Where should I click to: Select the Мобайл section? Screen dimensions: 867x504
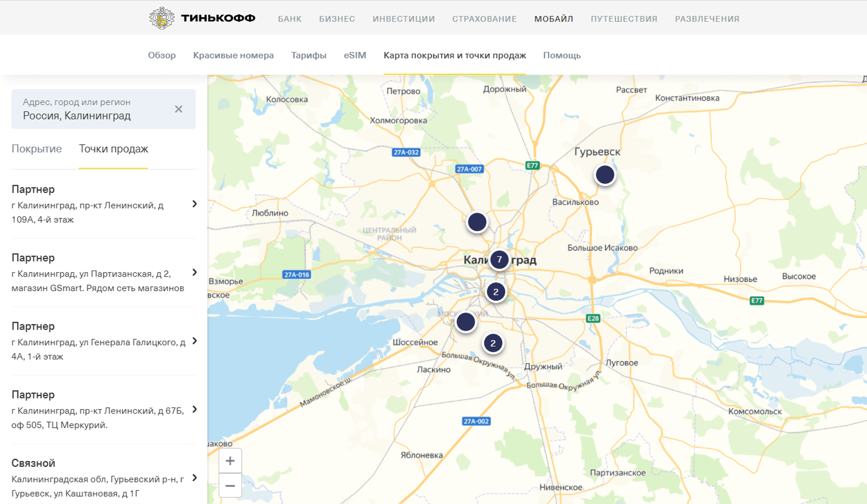point(554,19)
